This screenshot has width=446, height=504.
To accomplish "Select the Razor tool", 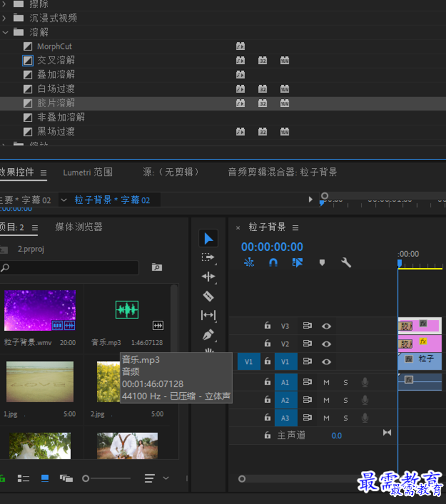I will pyautogui.click(x=208, y=296).
